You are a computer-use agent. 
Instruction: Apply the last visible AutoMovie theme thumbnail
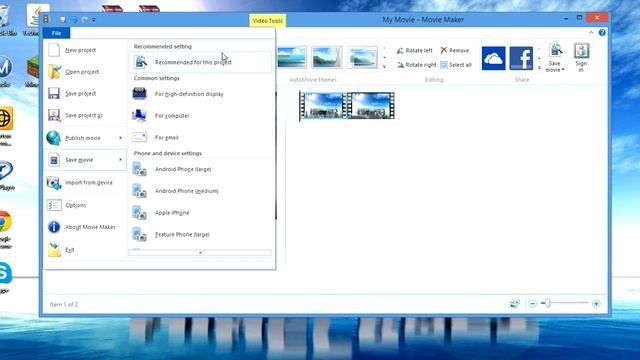click(362, 57)
